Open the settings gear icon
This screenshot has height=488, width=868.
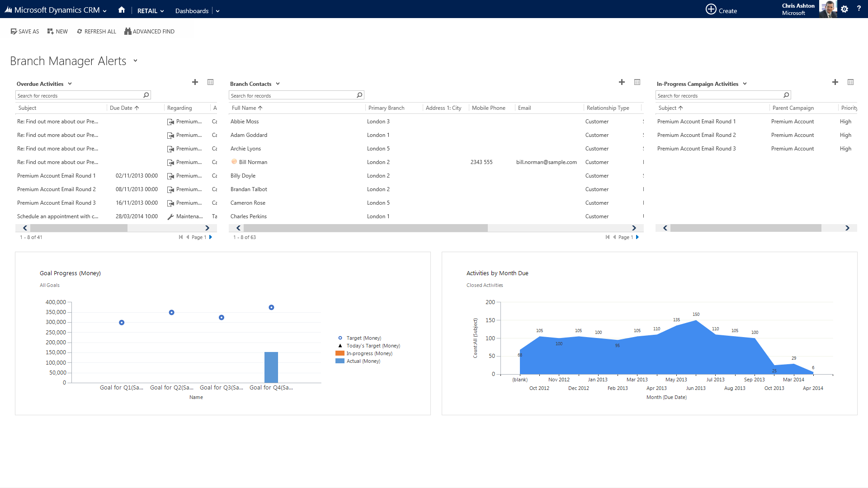point(844,9)
